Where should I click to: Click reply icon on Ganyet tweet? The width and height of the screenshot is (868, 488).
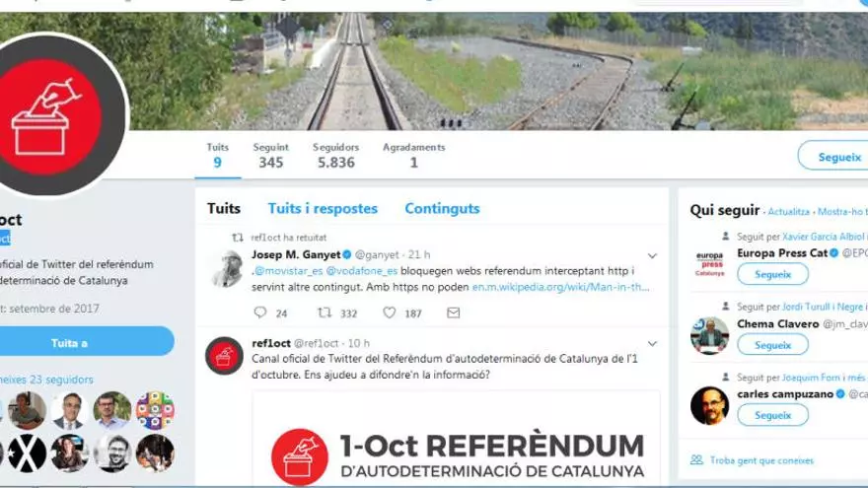pos(260,313)
